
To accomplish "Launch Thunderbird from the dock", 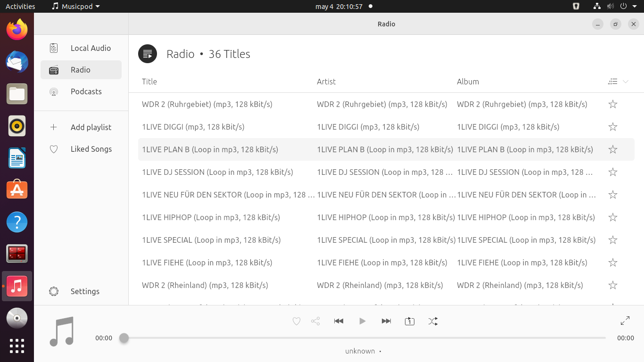I will [x=17, y=62].
